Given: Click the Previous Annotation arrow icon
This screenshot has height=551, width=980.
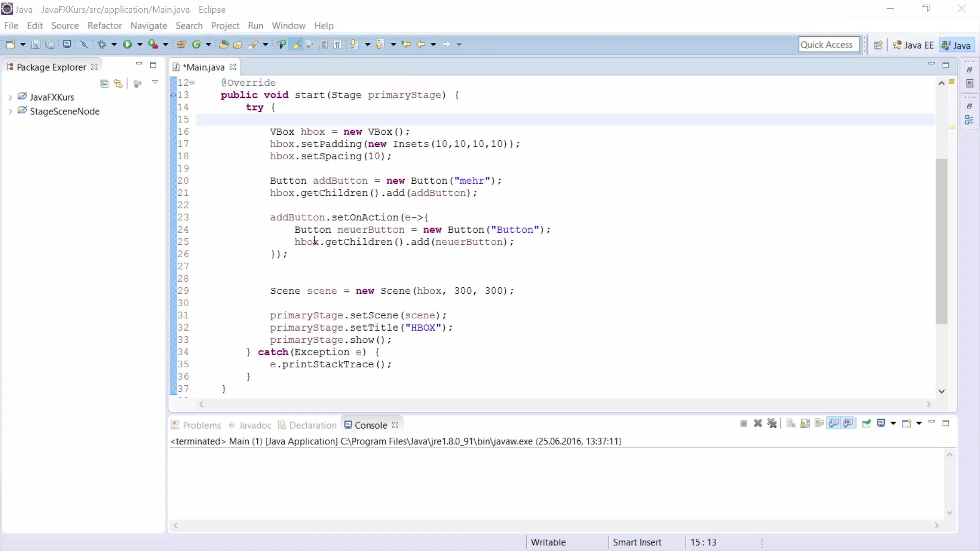Looking at the screenshot, I should tap(380, 44).
